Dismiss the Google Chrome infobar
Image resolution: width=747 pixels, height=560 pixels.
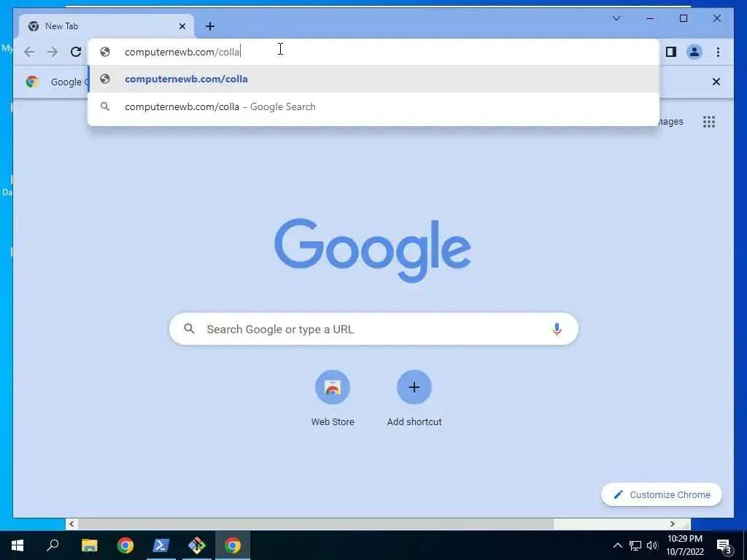(716, 82)
